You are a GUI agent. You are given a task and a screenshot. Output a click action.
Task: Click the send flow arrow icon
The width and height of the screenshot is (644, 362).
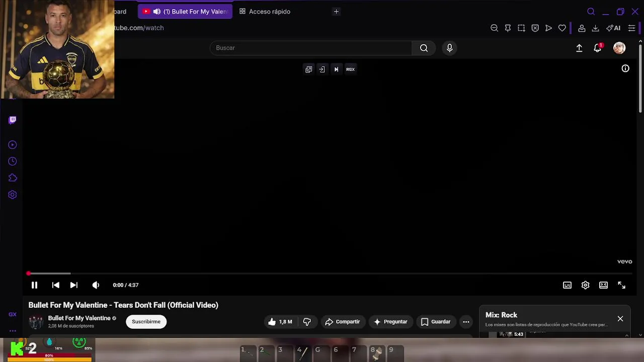[x=548, y=28]
